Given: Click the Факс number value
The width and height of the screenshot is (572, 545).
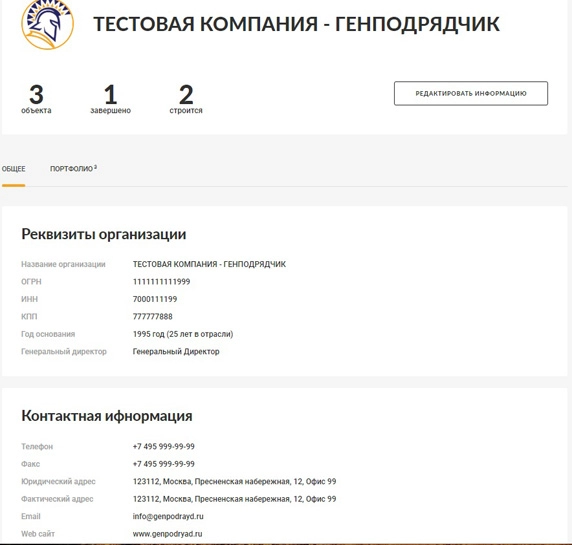Looking at the screenshot, I should tap(163, 464).
